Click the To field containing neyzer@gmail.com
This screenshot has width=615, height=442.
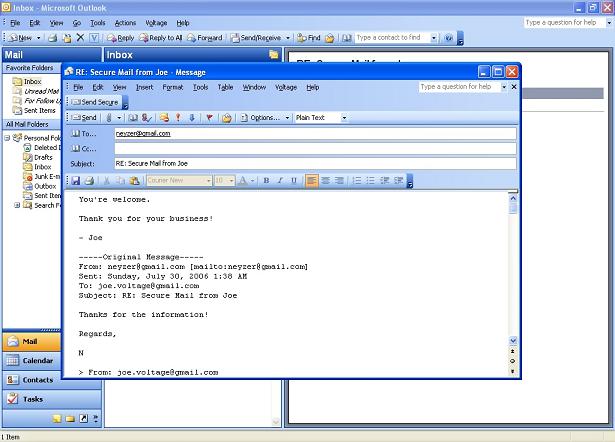pos(315,134)
